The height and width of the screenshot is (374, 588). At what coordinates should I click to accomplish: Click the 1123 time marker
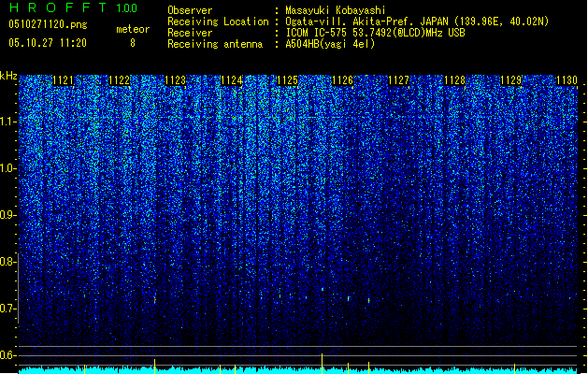tap(175, 80)
